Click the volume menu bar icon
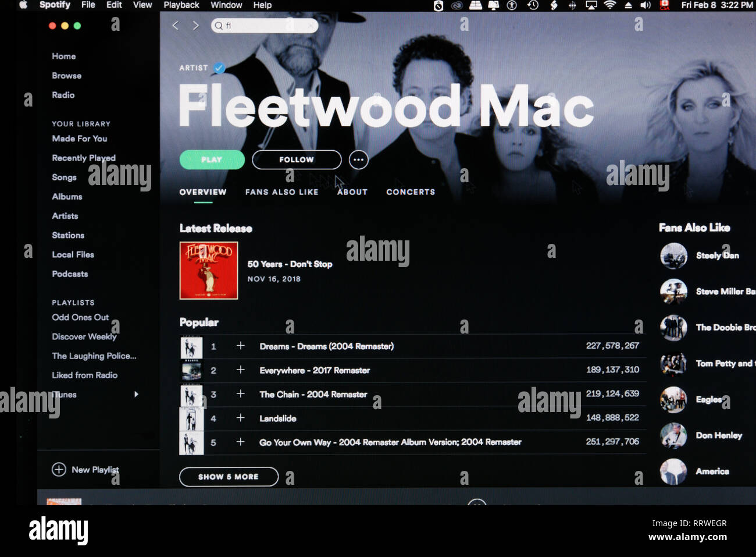Viewport: 756px width, 557px height. (646, 5)
